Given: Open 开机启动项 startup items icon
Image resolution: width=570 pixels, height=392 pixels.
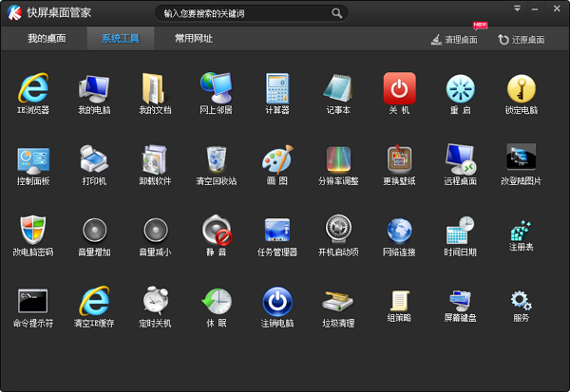Looking at the screenshot, I should pos(338,229).
